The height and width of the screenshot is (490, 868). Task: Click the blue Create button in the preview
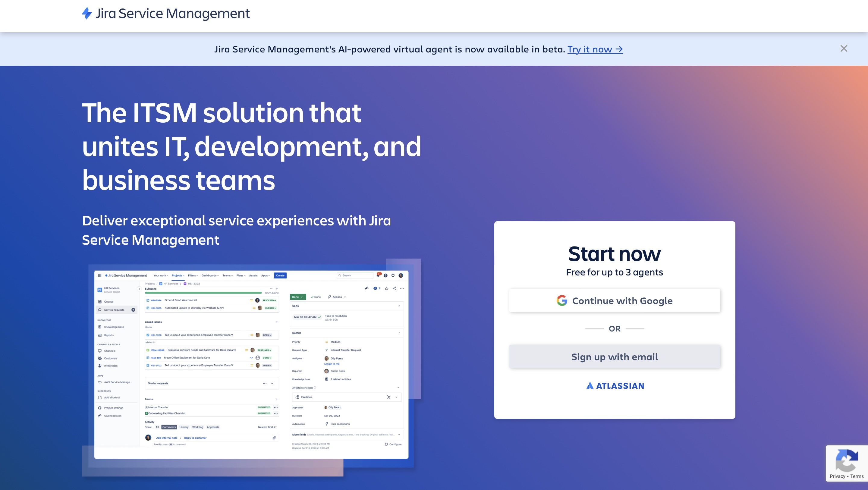pyautogui.click(x=280, y=275)
